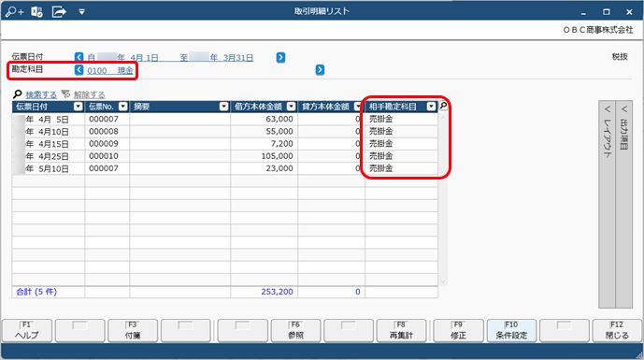644x360 pixels.
Task: Click the total debit 253,200
Action: (x=278, y=292)
